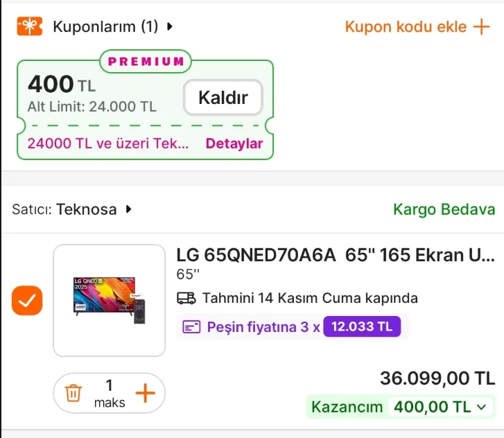Click the delivery truck icon
Viewport: 504px width, 438px height.
click(x=186, y=299)
